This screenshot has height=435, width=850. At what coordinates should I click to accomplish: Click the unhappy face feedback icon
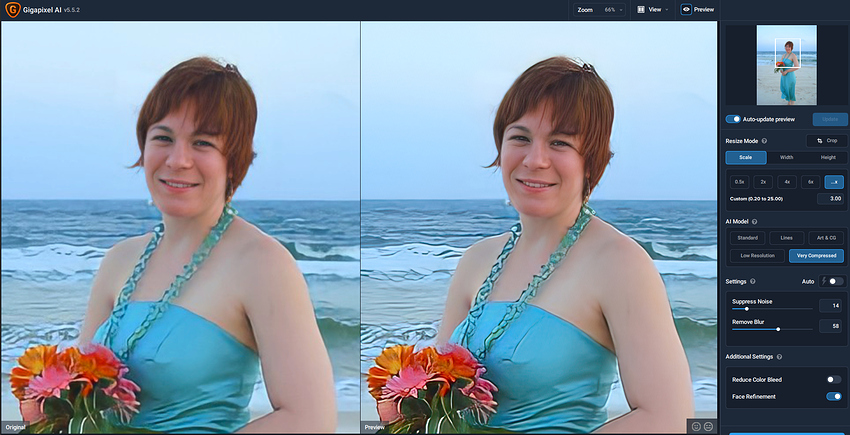[708, 426]
